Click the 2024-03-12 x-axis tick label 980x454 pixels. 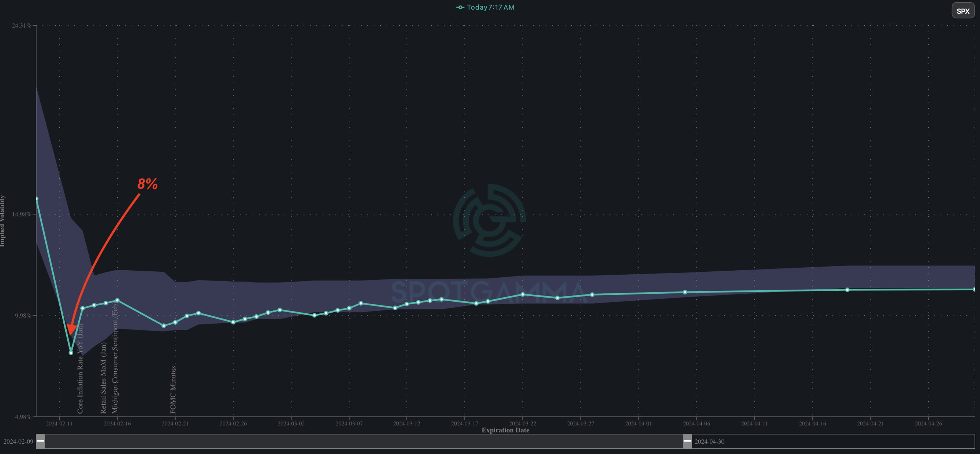[x=406, y=423]
